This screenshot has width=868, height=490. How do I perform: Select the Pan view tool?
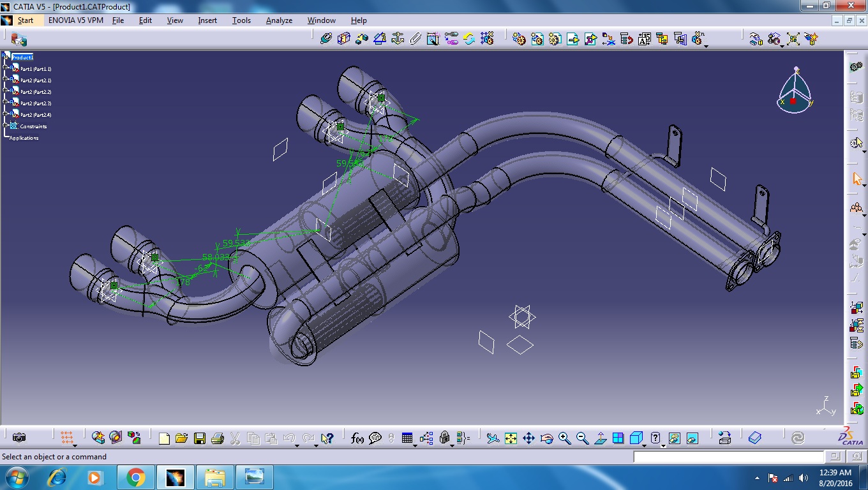click(x=528, y=438)
